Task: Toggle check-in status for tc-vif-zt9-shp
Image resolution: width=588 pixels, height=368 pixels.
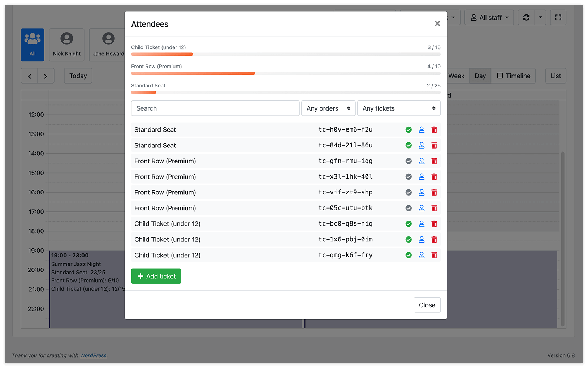Action: tap(408, 192)
